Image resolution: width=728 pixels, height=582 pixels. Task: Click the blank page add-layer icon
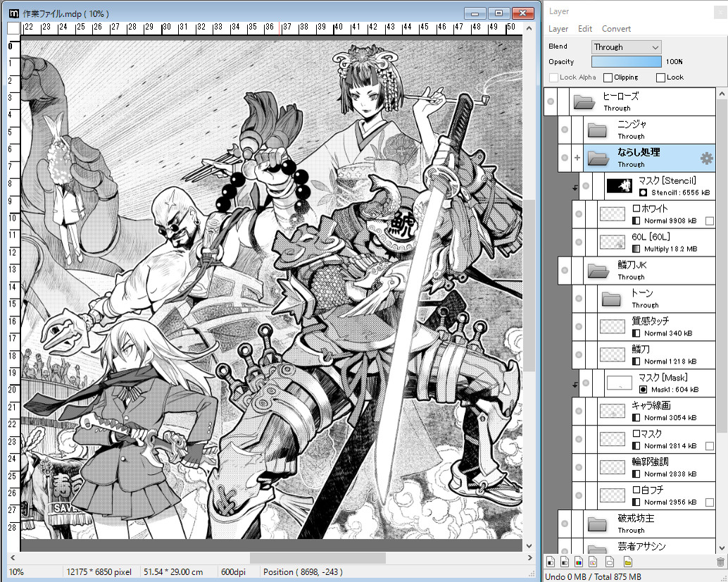coord(610,561)
